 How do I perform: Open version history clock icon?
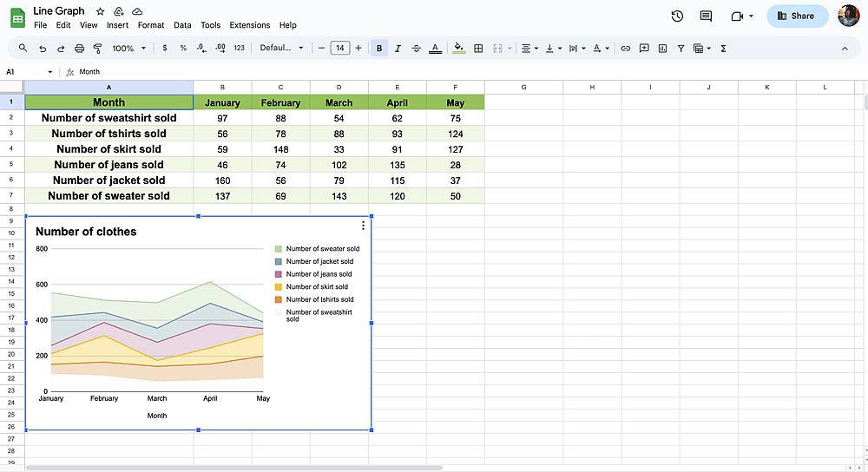(677, 16)
